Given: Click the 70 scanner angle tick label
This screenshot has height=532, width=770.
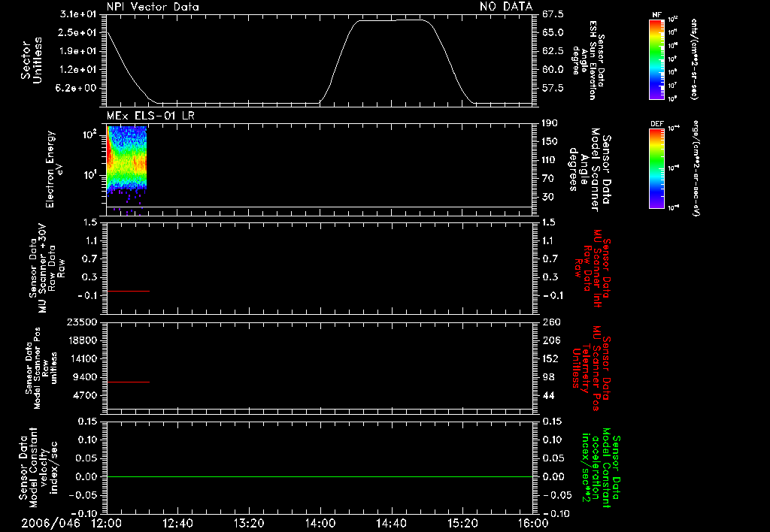Looking at the screenshot, I should click(x=547, y=179).
